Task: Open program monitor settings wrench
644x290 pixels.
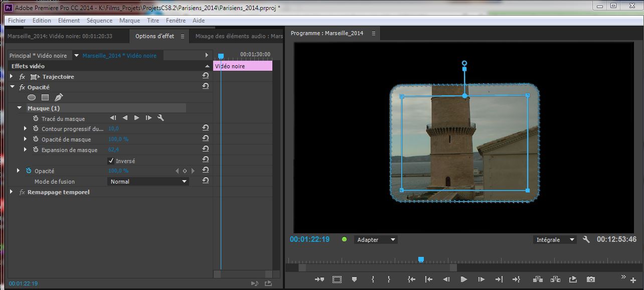Action: coord(586,240)
